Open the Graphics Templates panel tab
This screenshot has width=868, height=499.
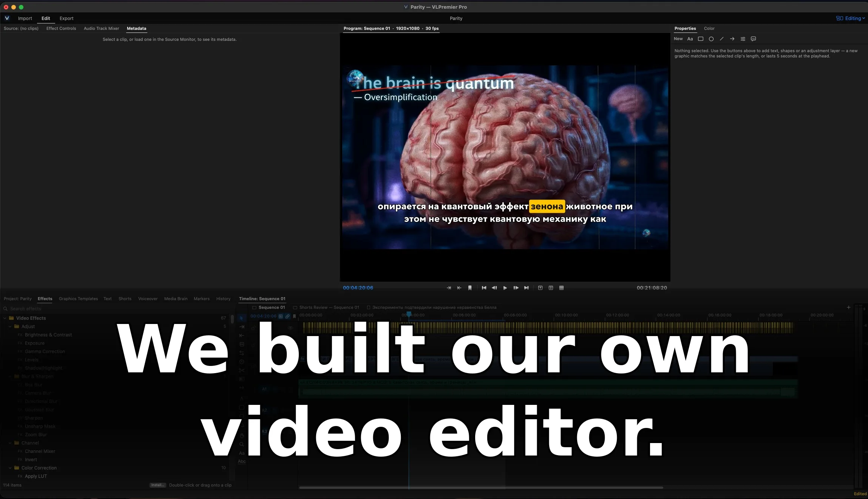(78, 299)
